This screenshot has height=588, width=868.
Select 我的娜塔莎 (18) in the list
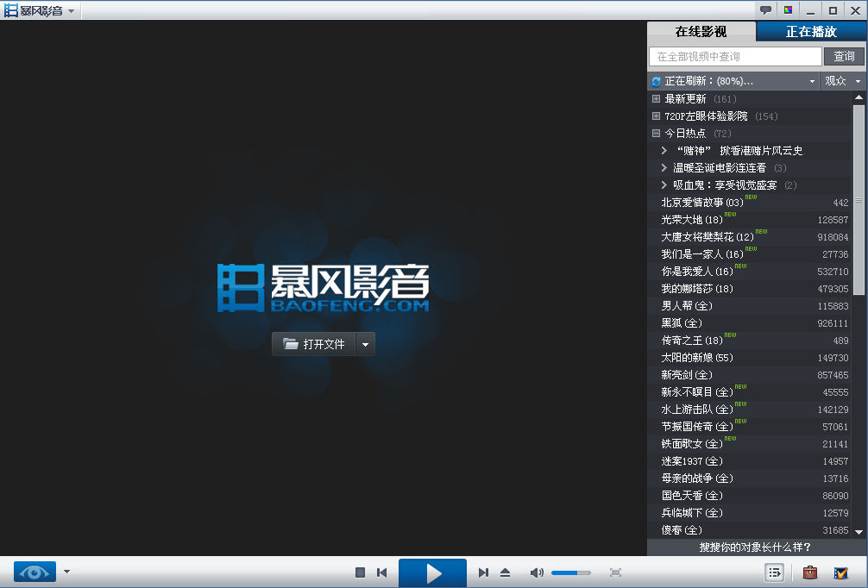[750, 289]
